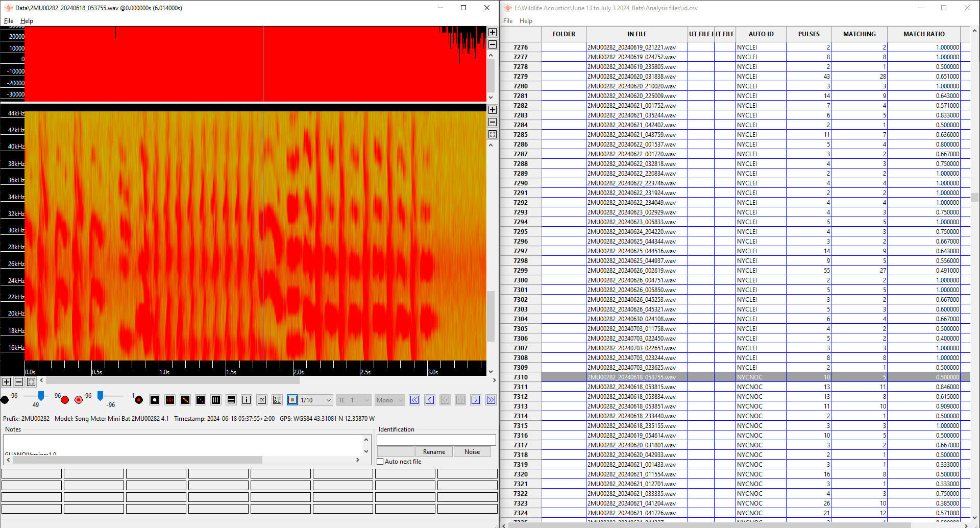
Task: Expand the TE 1 combo box
Action: coord(366,400)
